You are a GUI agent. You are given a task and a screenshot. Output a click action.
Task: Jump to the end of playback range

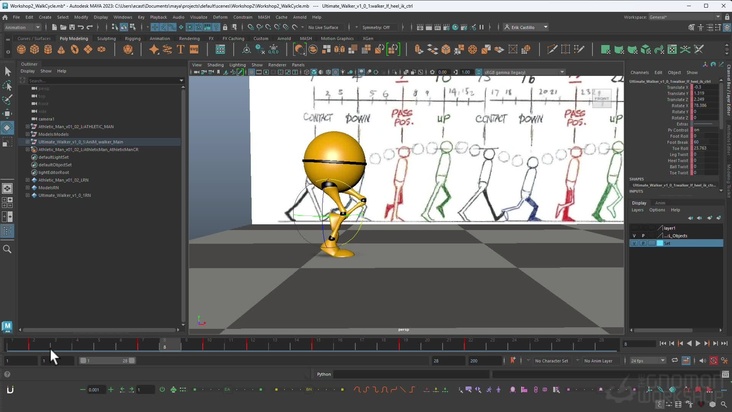725,343
